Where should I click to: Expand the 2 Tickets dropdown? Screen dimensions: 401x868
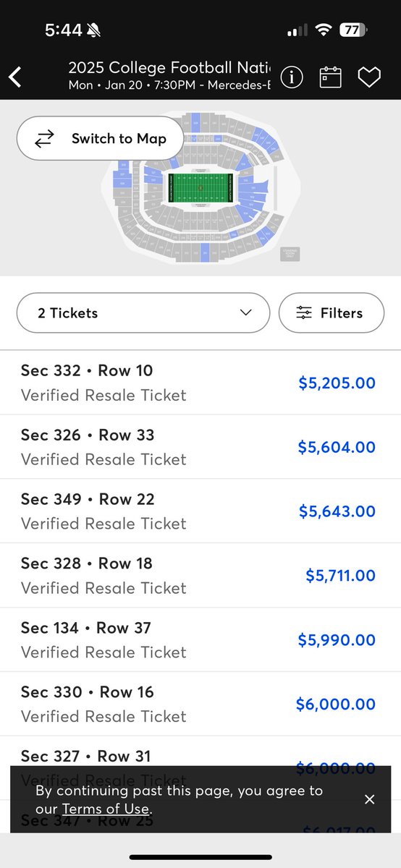[143, 312]
